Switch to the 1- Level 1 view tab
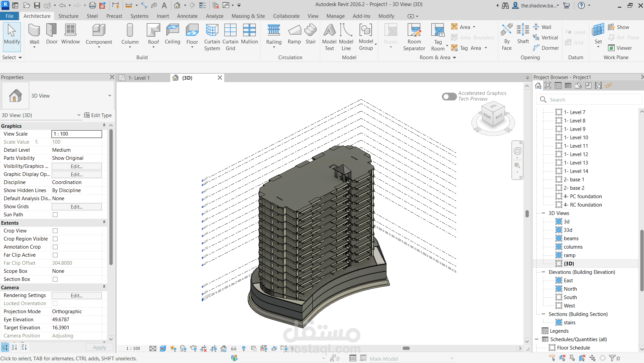This screenshot has height=363, width=644. point(139,78)
